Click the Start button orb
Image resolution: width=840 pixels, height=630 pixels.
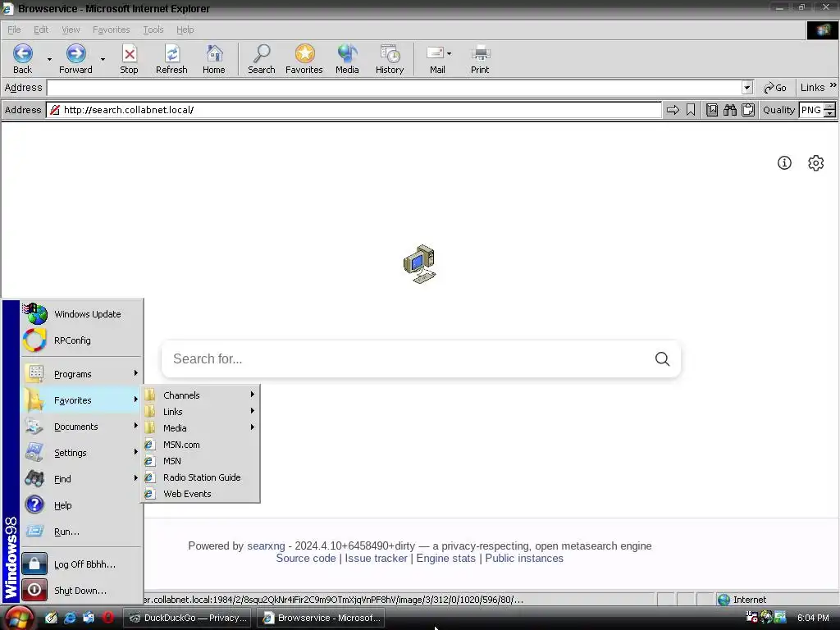point(20,618)
